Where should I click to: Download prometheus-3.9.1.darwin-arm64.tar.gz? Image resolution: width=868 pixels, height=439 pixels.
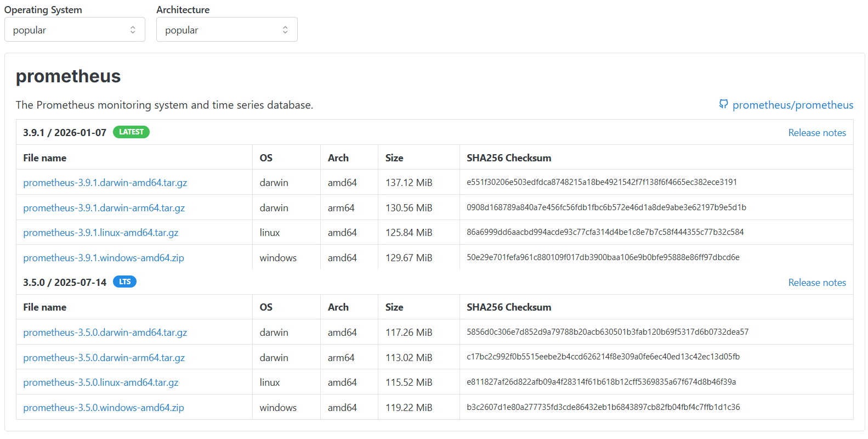(x=104, y=208)
